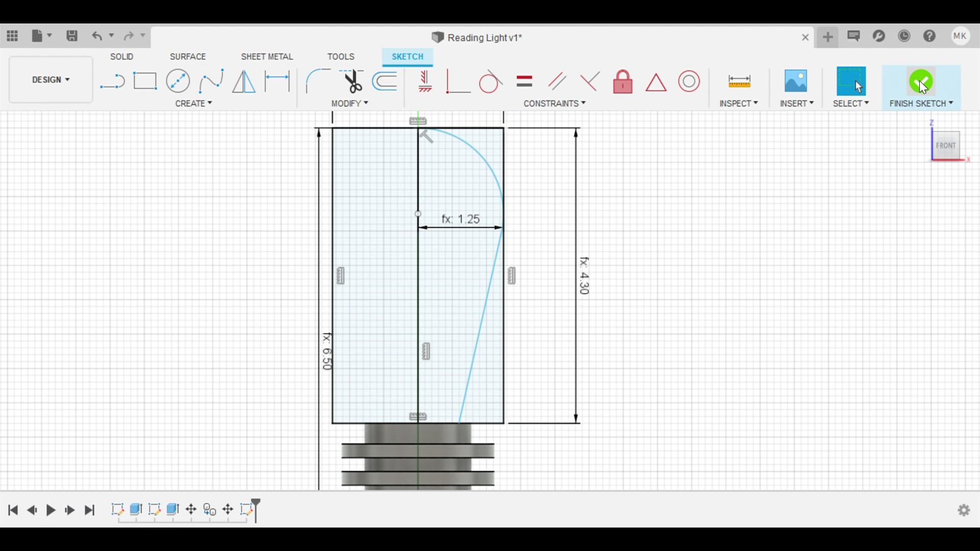
Task: Activate the Fillet tool
Action: (x=317, y=82)
